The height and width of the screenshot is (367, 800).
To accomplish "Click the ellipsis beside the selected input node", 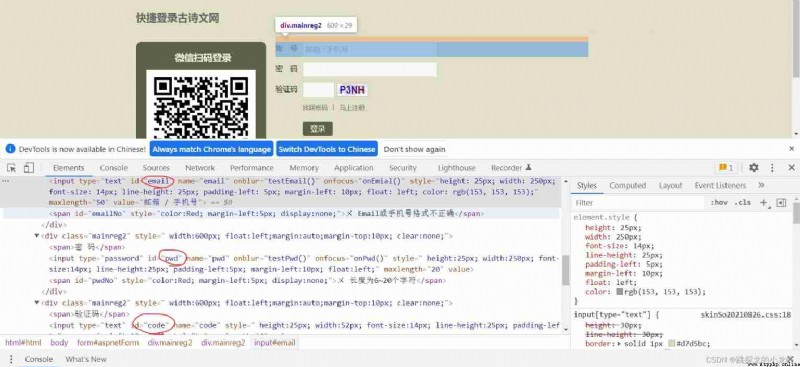I will [x=6, y=181].
